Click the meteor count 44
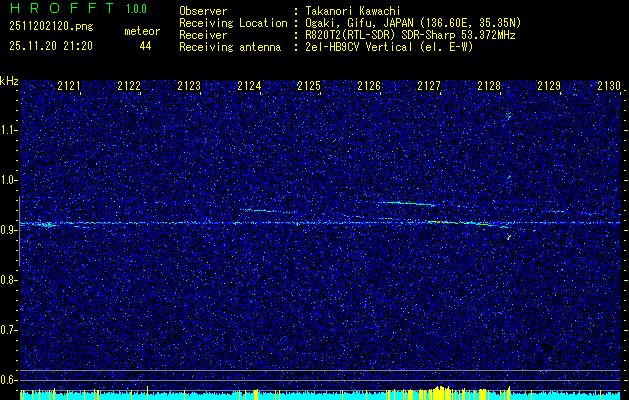 click(145, 46)
